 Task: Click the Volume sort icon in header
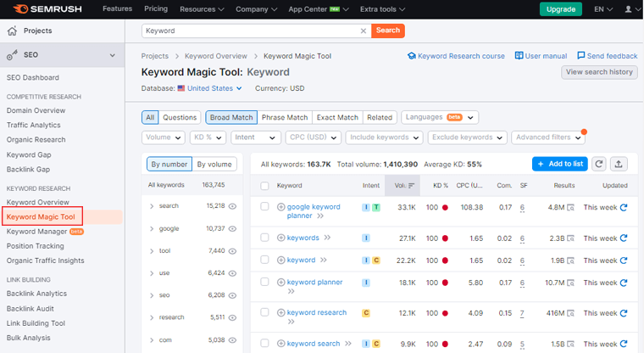(x=412, y=186)
